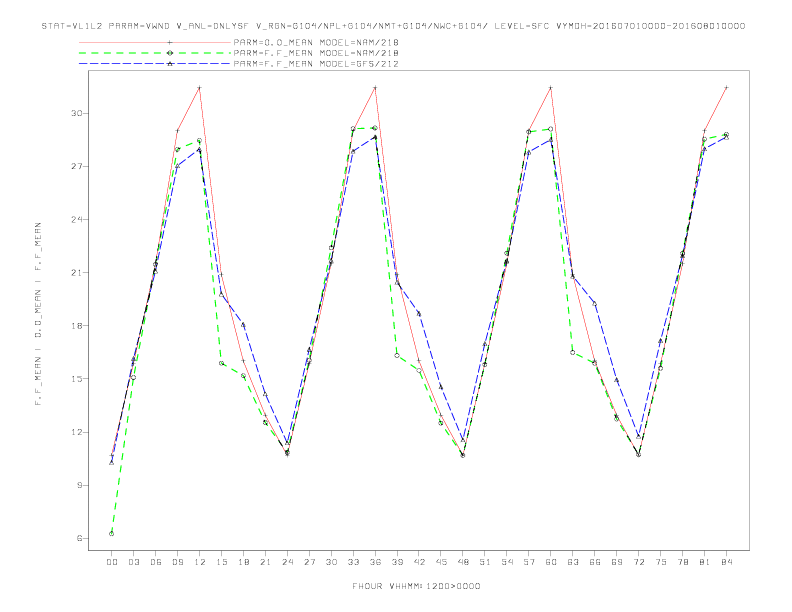Click x-axis forecast hour label 18
Screen dimensions: 792x612
(x=243, y=562)
